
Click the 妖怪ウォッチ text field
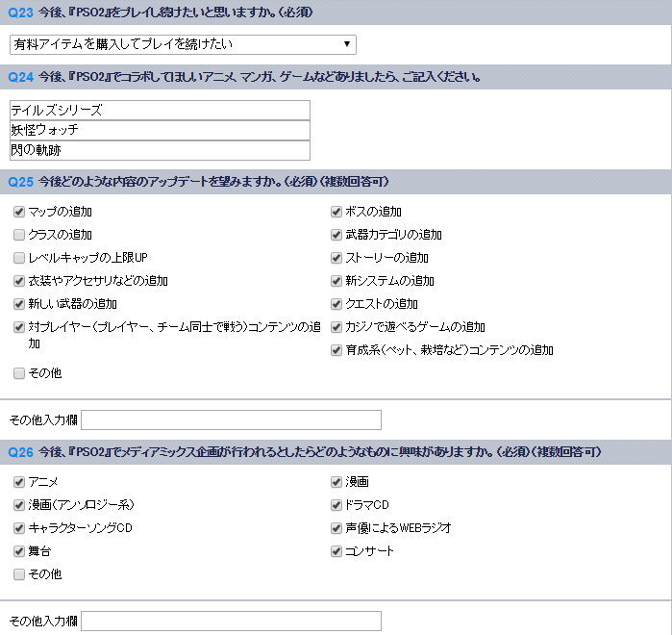(x=160, y=131)
